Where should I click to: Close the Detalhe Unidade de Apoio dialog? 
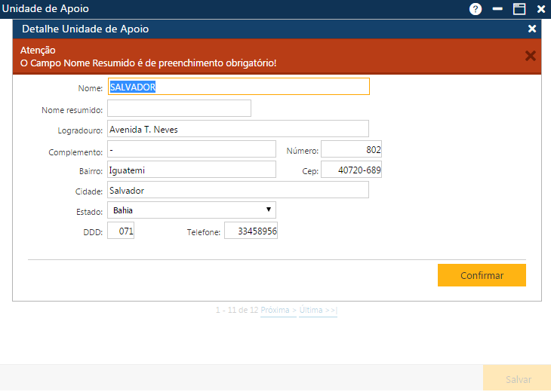point(532,29)
